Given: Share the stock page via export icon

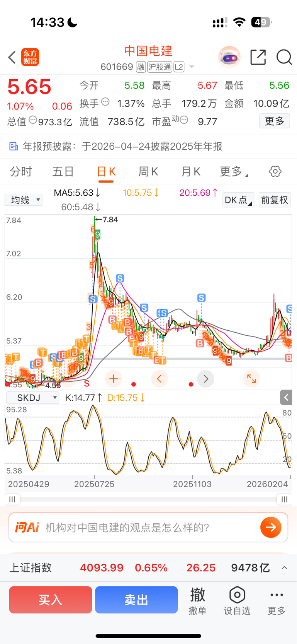Looking at the screenshot, I should [x=258, y=57].
